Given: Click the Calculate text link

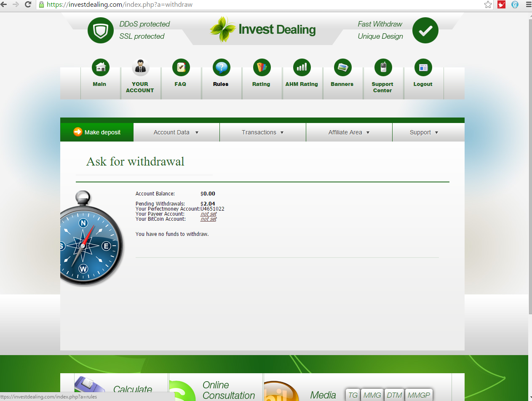Looking at the screenshot, I should (x=132, y=390).
